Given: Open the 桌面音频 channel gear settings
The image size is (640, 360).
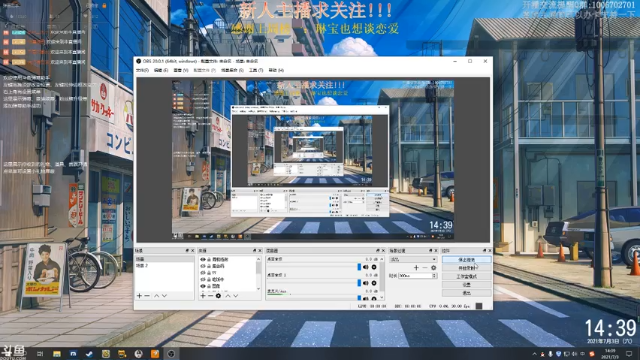Looking at the screenshot, I should (x=374, y=267).
